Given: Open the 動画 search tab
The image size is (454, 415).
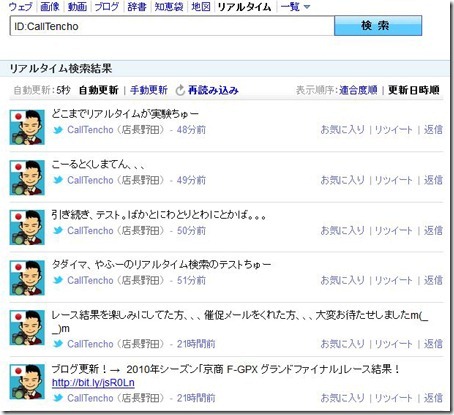Looking at the screenshot, I should point(77,6).
